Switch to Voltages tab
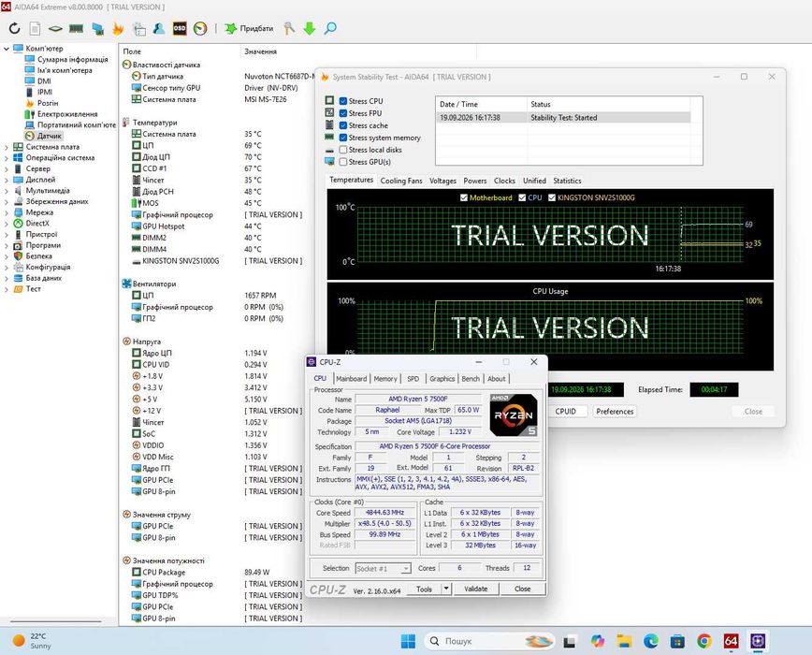This screenshot has width=812, height=655. pyautogui.click(x=442, y=181)
